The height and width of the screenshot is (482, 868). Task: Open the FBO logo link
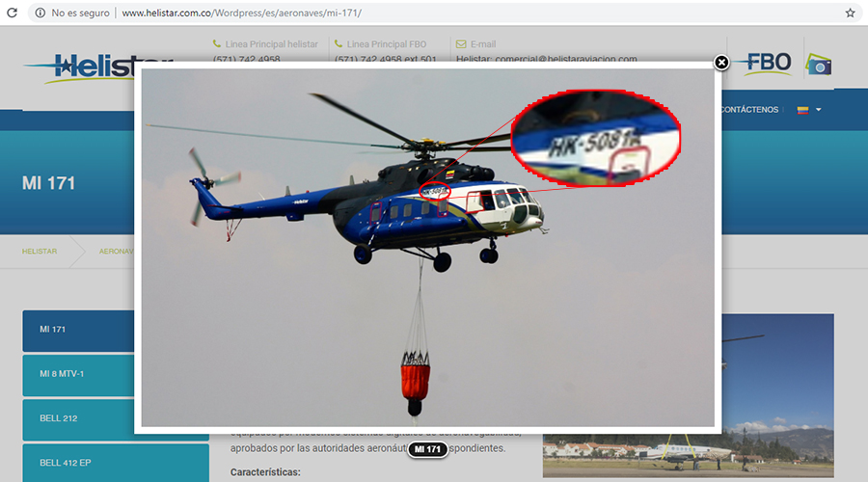[x=763, y=63]
